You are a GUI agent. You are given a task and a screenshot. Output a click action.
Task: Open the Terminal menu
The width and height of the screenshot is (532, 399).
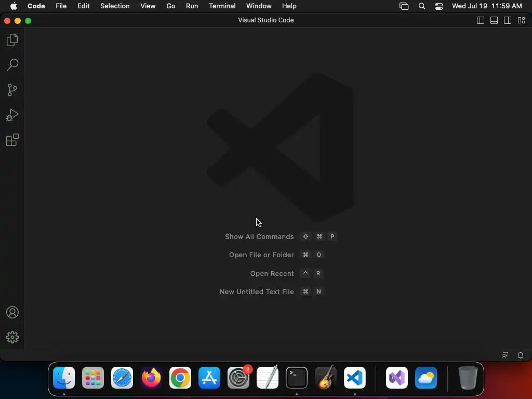222,6
